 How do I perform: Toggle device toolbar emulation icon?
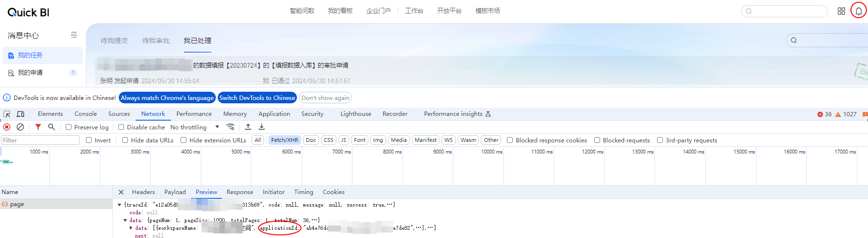[20, 114]
